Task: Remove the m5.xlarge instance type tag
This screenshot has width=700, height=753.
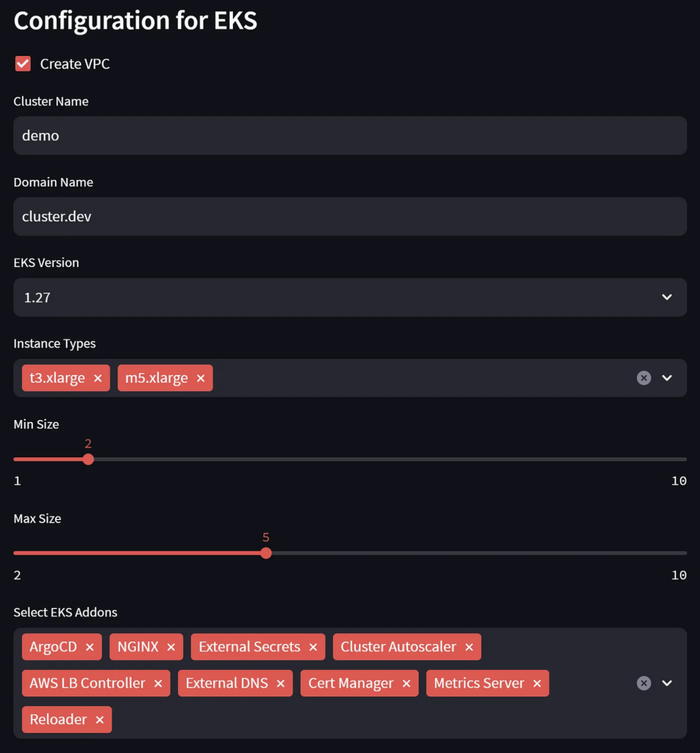Action: click(200, 377)
